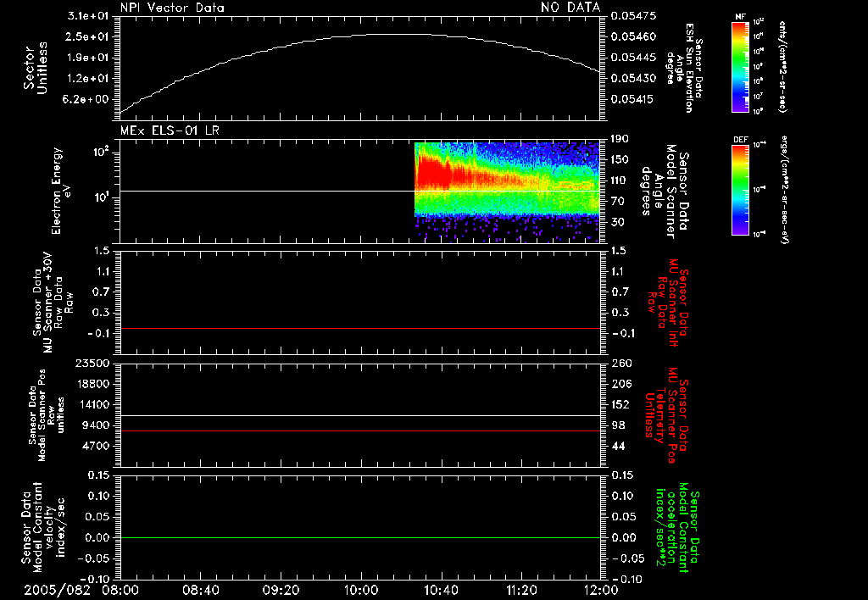Click the 9400 tick label
Image resolution: width=868 pixels, height=600 pixels.
tap(96, 425)
